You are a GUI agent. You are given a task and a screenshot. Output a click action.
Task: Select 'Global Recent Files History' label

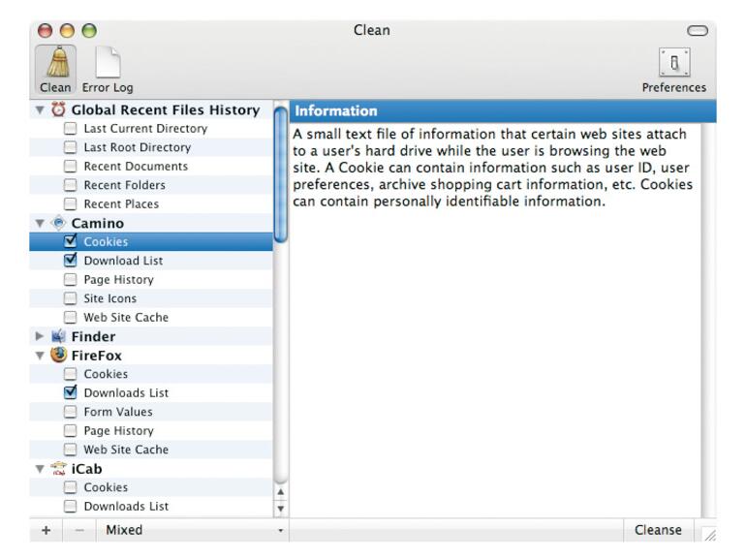point(166,109)
